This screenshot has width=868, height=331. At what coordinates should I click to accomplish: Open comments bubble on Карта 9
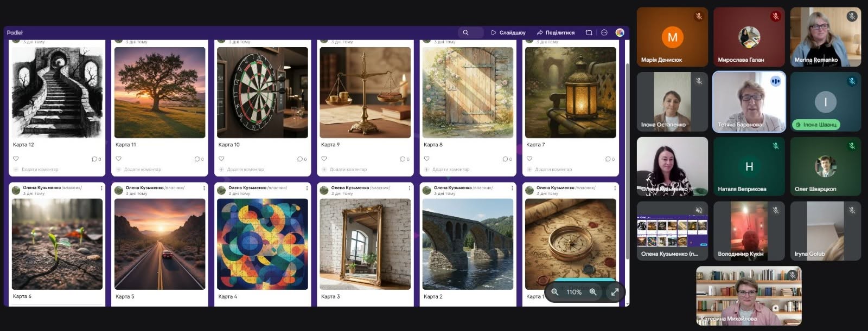tap(404, 159)
